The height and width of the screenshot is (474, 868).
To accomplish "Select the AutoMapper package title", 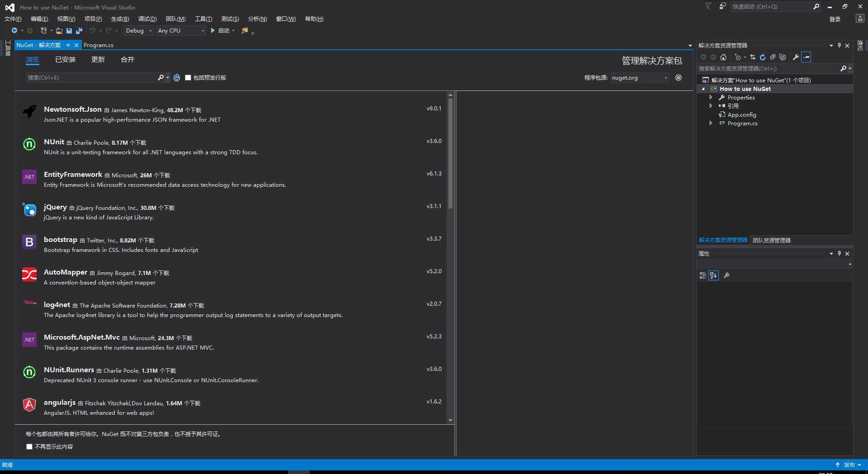I will pyautogui.click(x=65, y=272).
